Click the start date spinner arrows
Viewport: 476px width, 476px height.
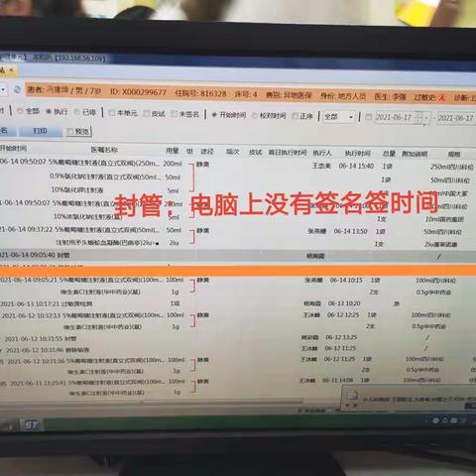point(418,118)
